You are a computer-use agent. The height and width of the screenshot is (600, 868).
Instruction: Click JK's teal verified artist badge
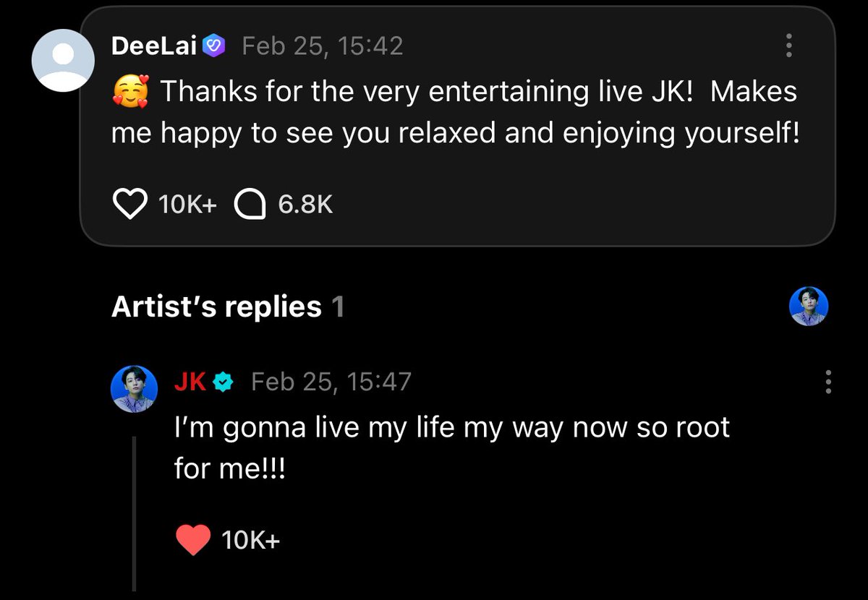pyautogui.click(x=225, y=381)
